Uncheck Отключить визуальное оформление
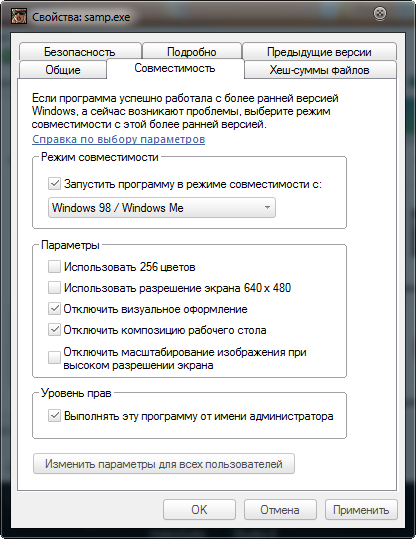 [x=54, y=309]
